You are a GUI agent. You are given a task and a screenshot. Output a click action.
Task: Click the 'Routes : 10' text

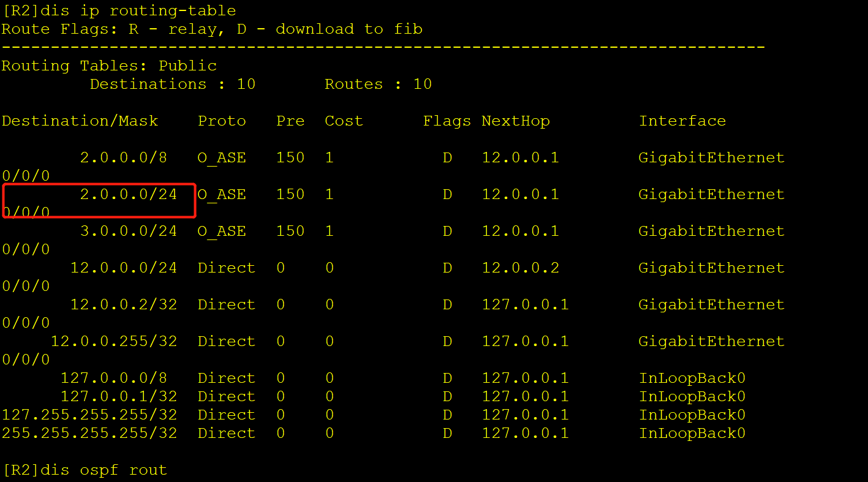[379, 84]
